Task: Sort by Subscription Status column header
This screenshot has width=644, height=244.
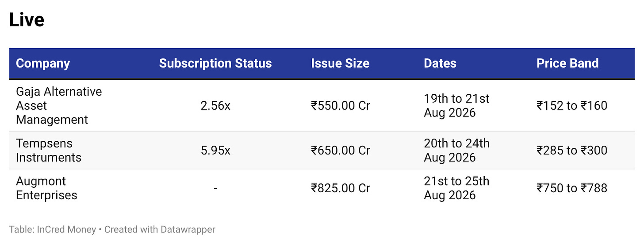Action: (x=215, y=63)
